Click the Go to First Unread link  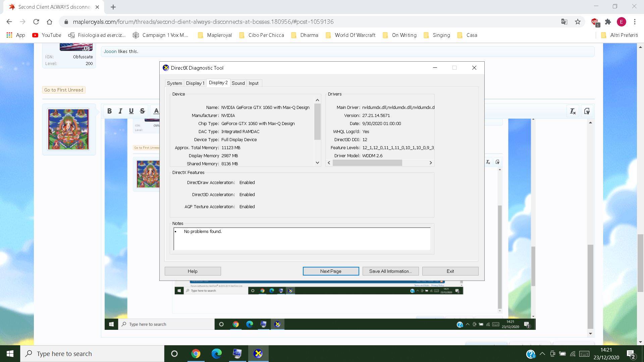tap(64, 90)
